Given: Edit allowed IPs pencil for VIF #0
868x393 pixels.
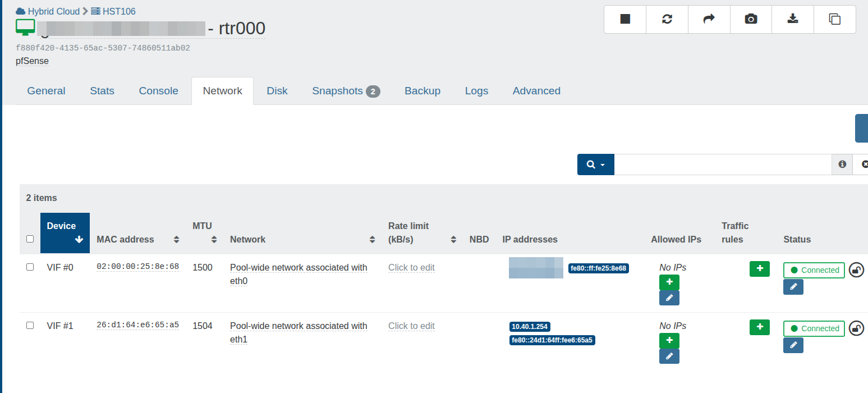Looking at the screenshot, I should [x=669, y=298].
